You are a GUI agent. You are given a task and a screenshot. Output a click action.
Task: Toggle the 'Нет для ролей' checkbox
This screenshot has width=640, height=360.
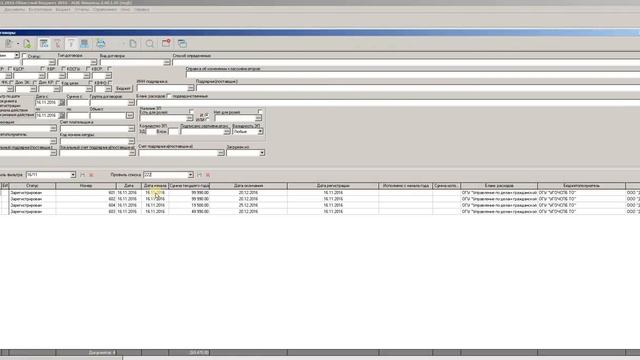coord(260,111)
